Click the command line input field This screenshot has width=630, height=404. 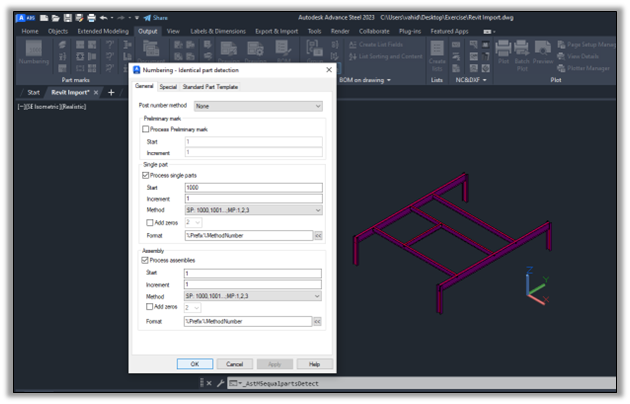tap(422, 384)
